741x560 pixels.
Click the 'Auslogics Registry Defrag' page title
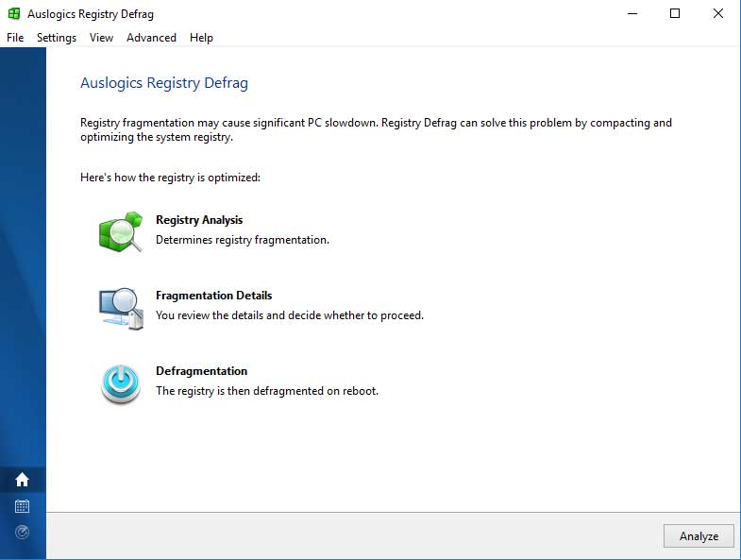pyautogui.click(x=164, y=83)
